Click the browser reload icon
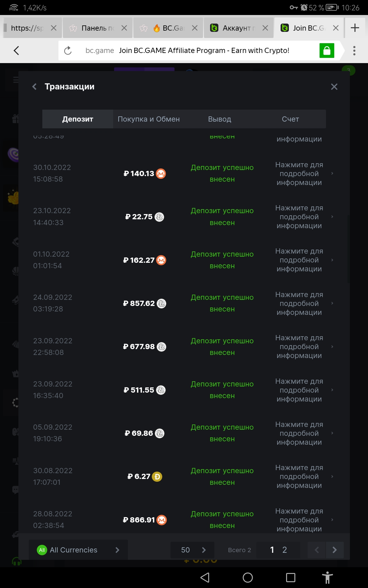The width and height of the screenshot is (368, 588). coord(68,51)
